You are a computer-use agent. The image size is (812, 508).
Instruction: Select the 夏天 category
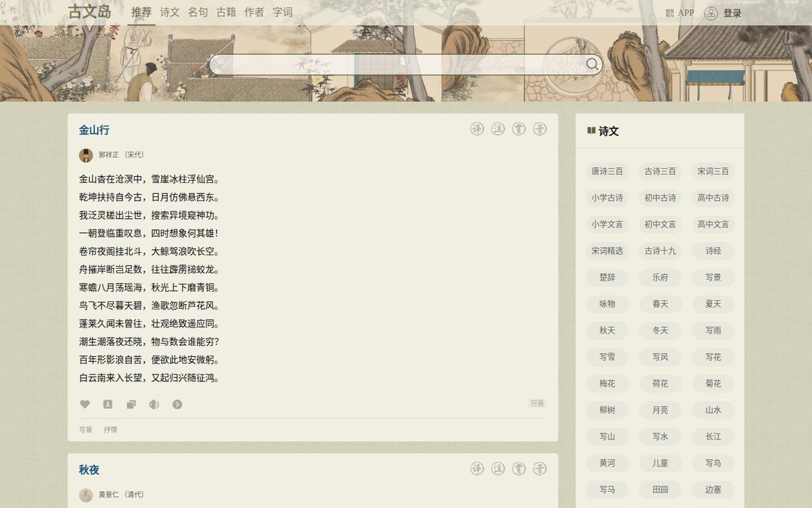713,304
